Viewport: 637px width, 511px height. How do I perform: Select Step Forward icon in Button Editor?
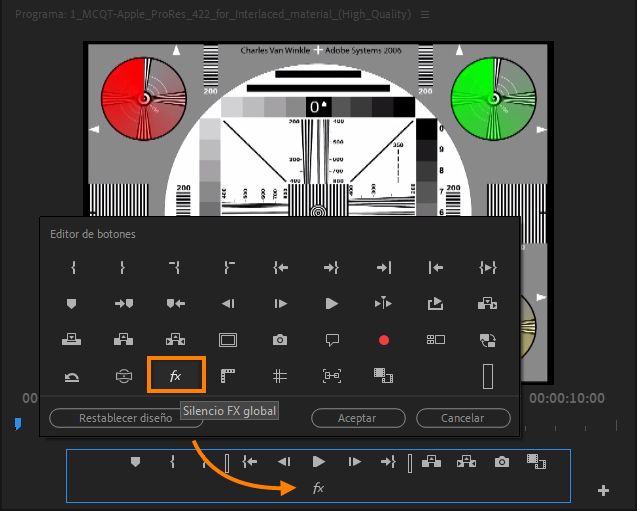280,304
